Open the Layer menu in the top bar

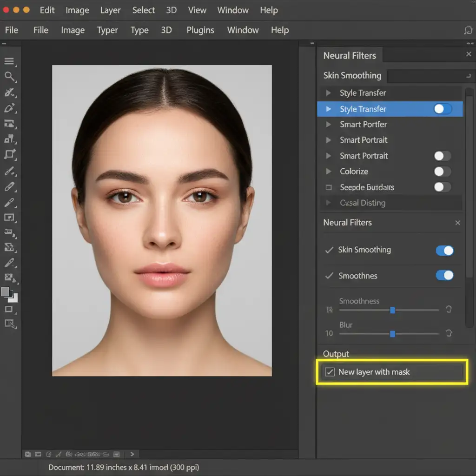click(x=111, y=10)
